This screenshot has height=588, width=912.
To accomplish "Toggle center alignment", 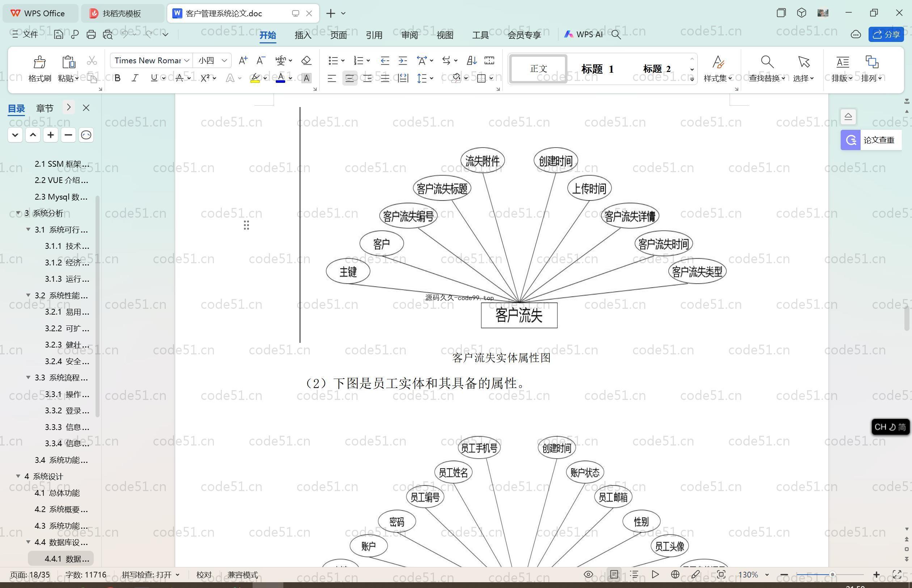I will tap(350, 78).
